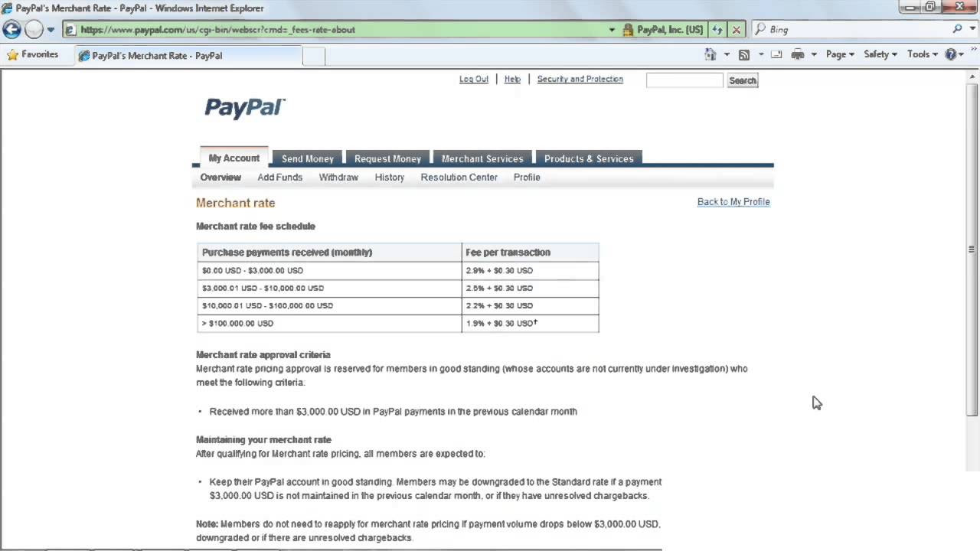The height and width of the screenshot is (551, 980).
Task: Switch to the Request Money tab
Action: 387,158
